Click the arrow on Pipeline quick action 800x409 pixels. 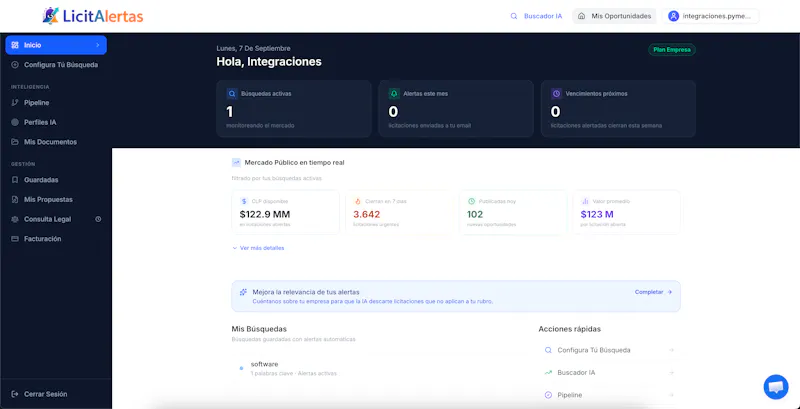(671, 395)
